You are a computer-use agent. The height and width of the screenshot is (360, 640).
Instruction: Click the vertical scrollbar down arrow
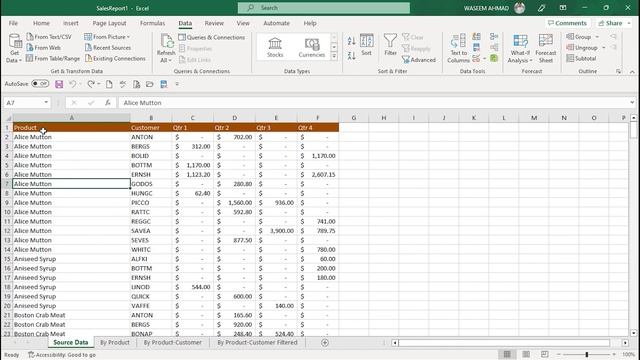click(633, 333)
